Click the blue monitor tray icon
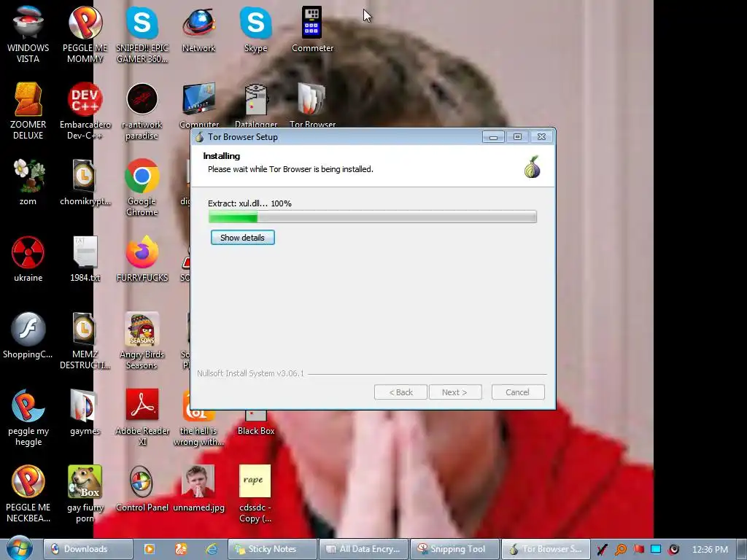Image resolution: width=747 pixels, height=560 pixels. coord(656,549)
